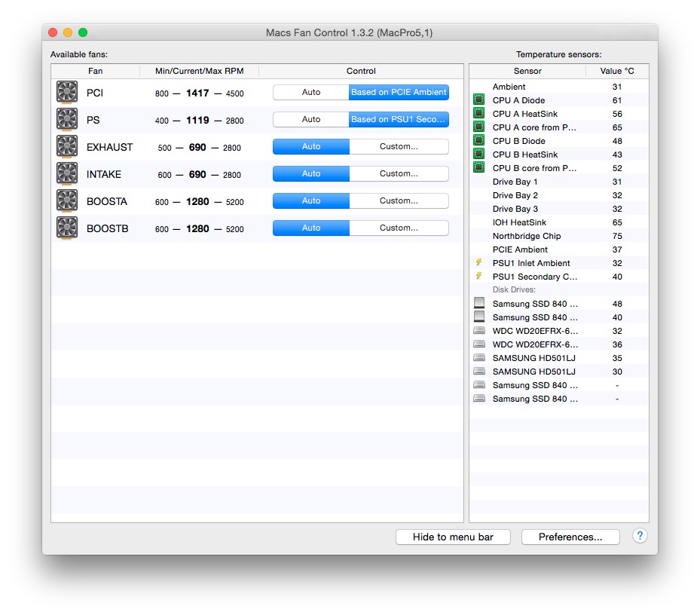Click the INTAKE fan icon
Viewport: 700px width, 615px height.
(67, 174)
